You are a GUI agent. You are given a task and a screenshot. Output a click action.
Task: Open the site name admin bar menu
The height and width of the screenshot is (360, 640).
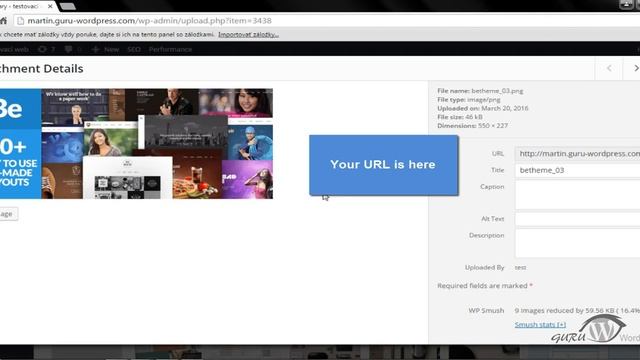click(14, 49)
